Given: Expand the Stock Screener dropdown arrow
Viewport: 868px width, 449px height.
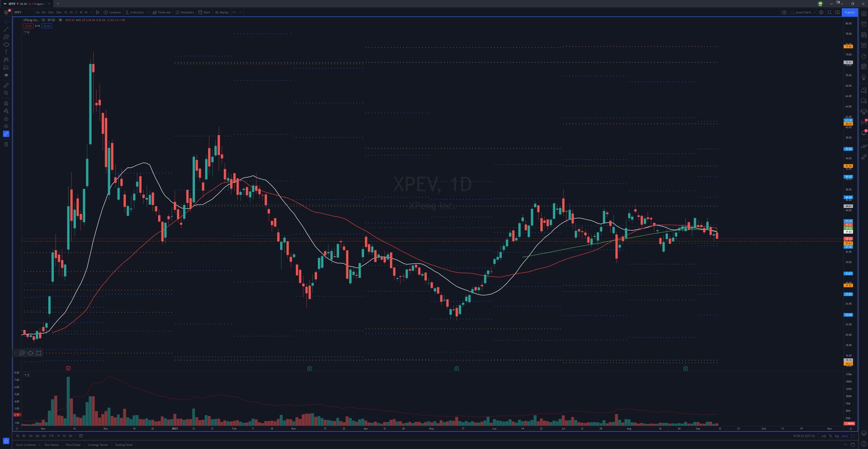Looking at the screenshot, I should (x=39, y=445).
